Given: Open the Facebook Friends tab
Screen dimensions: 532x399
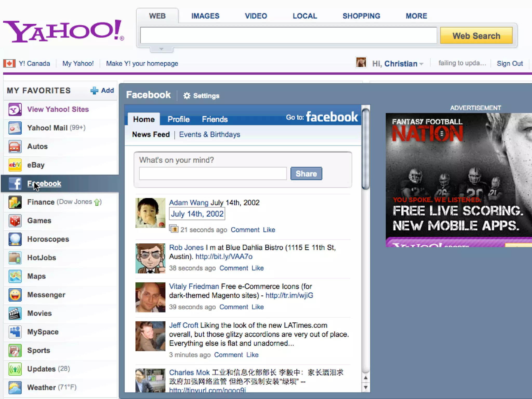Looking at the screenshot, I should (x=215, y=119).
